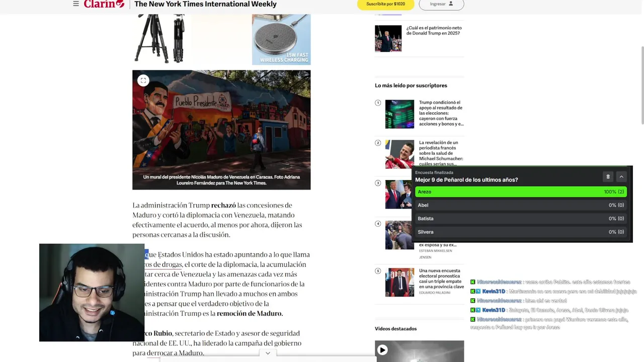Click the number 5 ranking badge
The image size is (644, 362).
click(x=378, y=271)
